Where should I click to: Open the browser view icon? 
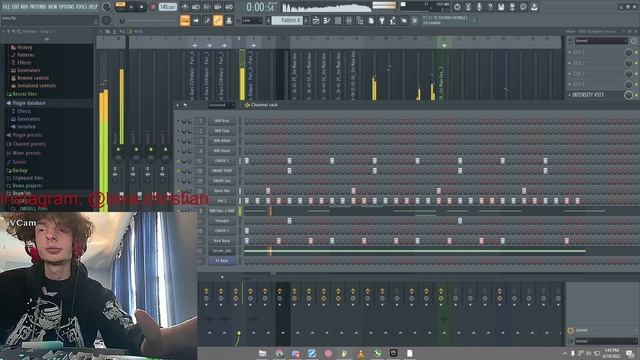360,20
